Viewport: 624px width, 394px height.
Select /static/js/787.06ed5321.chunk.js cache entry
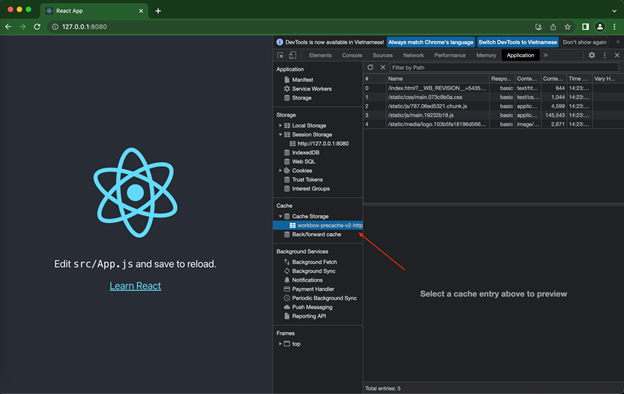[x=493, y=106]
